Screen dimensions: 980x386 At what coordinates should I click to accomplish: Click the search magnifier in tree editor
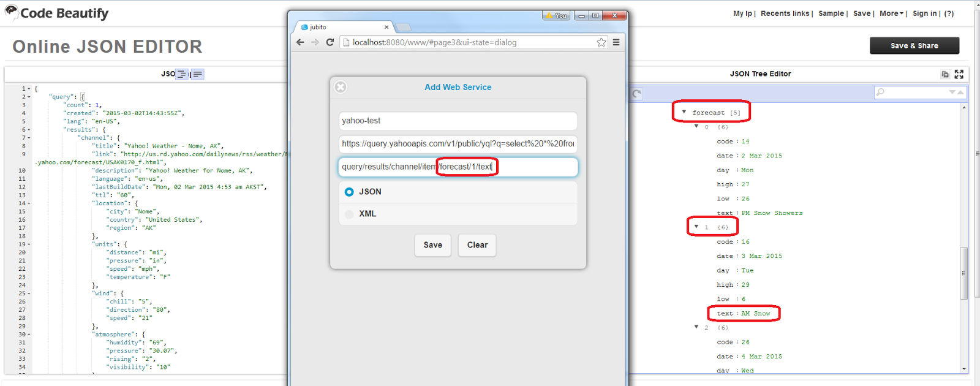[880, 93]
